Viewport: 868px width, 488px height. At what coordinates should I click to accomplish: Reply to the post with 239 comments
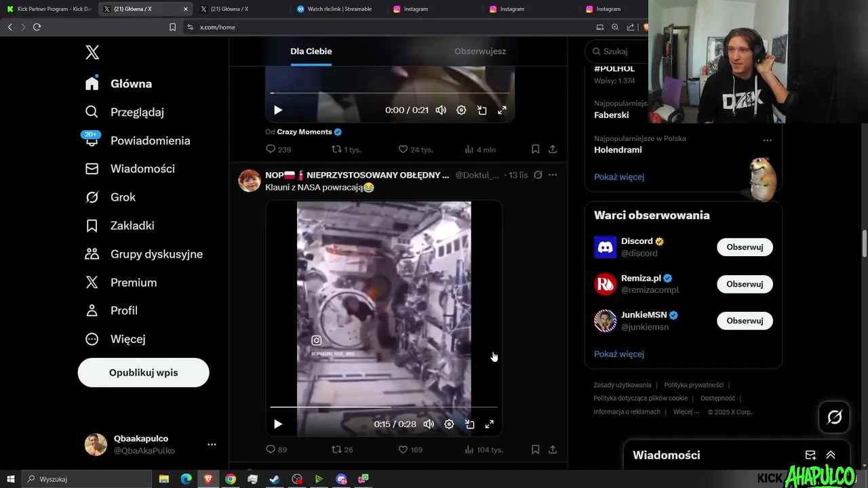[x=278, y=149]
